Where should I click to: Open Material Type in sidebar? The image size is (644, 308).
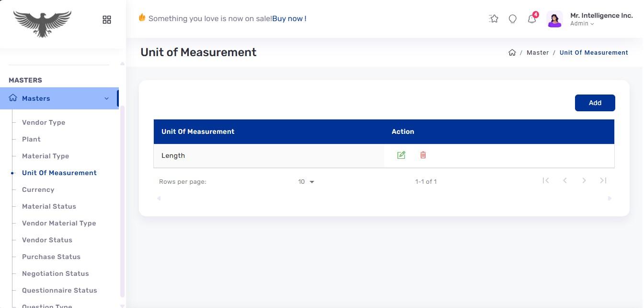46,156
